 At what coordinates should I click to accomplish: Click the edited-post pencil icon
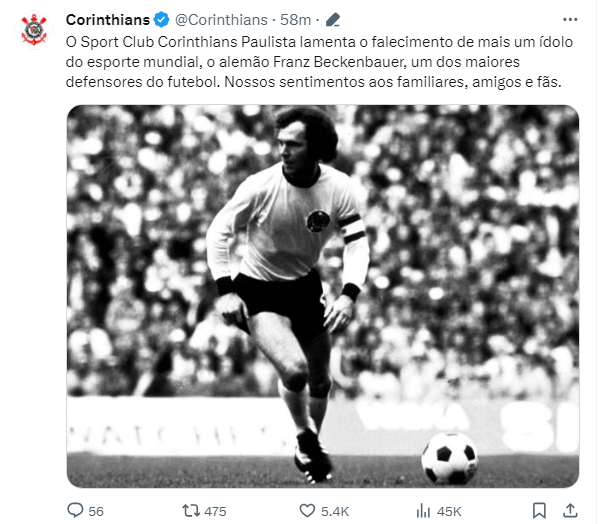click(x=333, y=20)
